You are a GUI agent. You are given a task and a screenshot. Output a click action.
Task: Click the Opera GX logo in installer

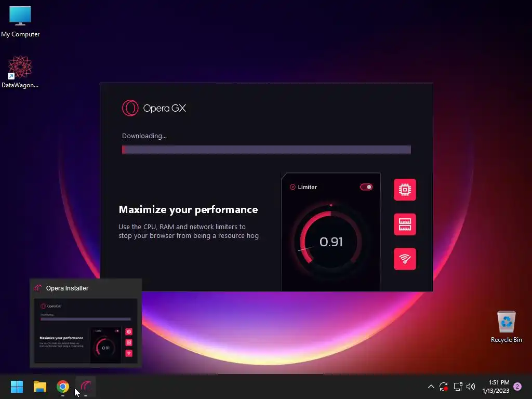pos(154,108)
